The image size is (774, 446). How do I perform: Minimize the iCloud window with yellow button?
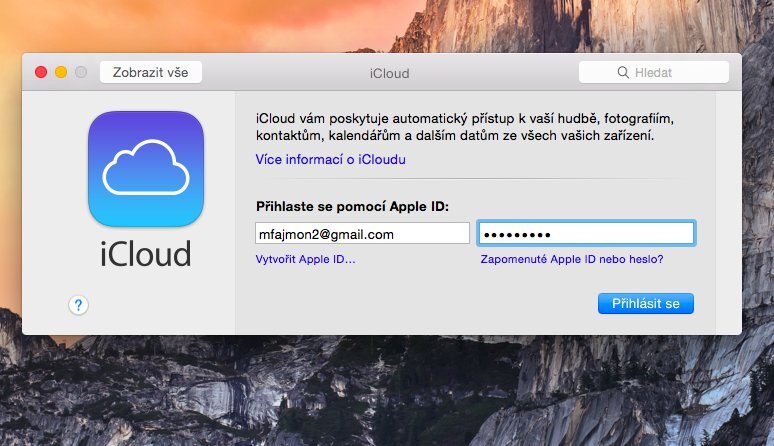click(61, 73)
